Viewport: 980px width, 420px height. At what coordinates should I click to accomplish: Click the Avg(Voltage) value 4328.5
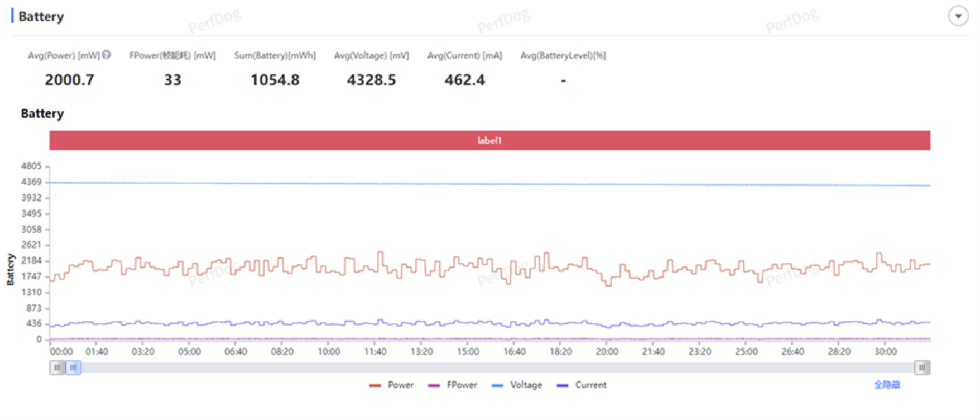pyautogui.click(x=371, y=80)
